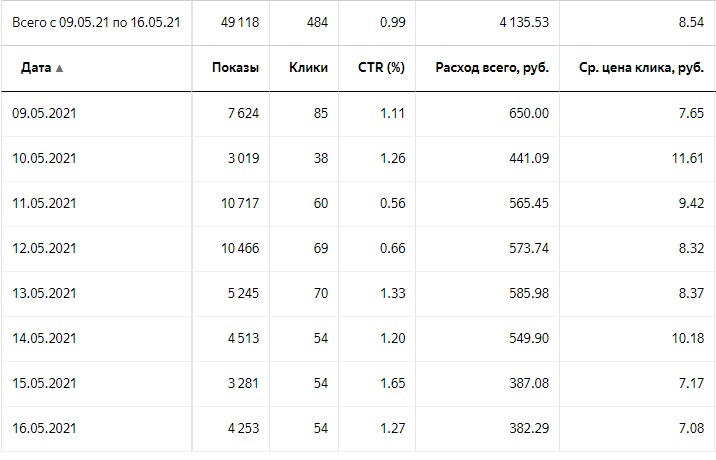Viewport: 716px width, 460px height.
Task: Click the 15.05.2021 date cell
Action: click(x=44, y=383)
